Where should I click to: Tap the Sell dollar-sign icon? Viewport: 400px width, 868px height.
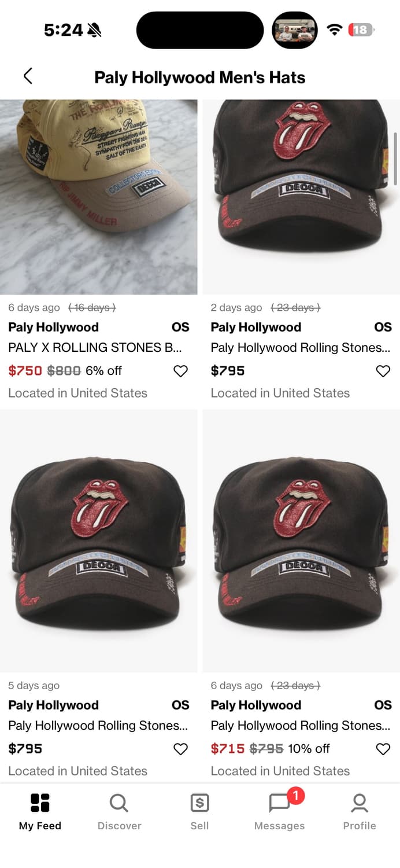tap(199, 803)
